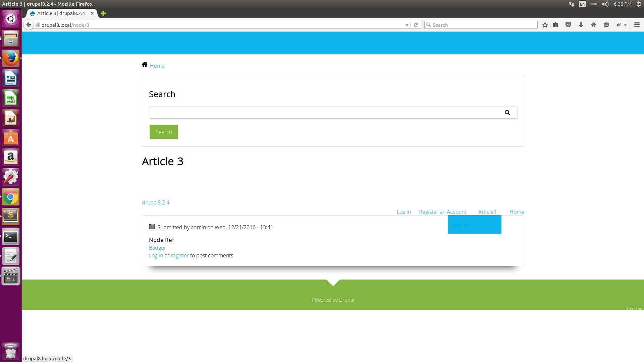Open the downloads arrow icon
This screenshot has height=362, width=644.
(x=581, y=25)
